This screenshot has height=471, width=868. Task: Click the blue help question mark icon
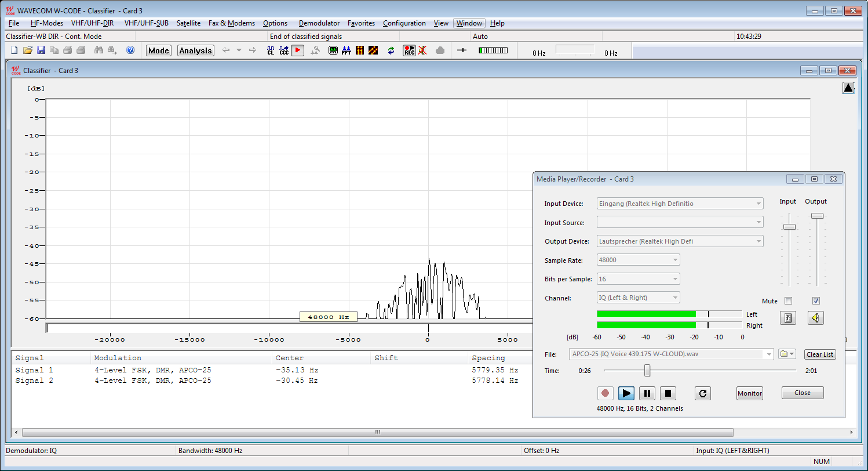click(x=130, y=50)
